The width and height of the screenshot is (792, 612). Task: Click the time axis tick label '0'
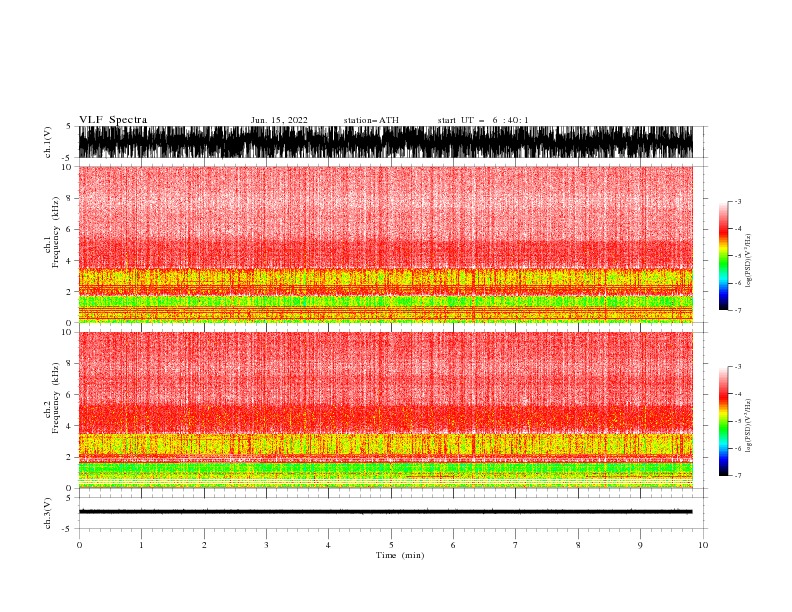tap(79, 545)
